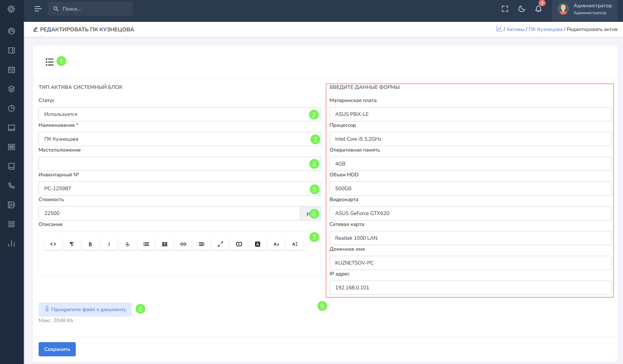Screen dimensions: 623x364
Task: Open the tickets icon in the sidebar
Action: pos(12,50)
